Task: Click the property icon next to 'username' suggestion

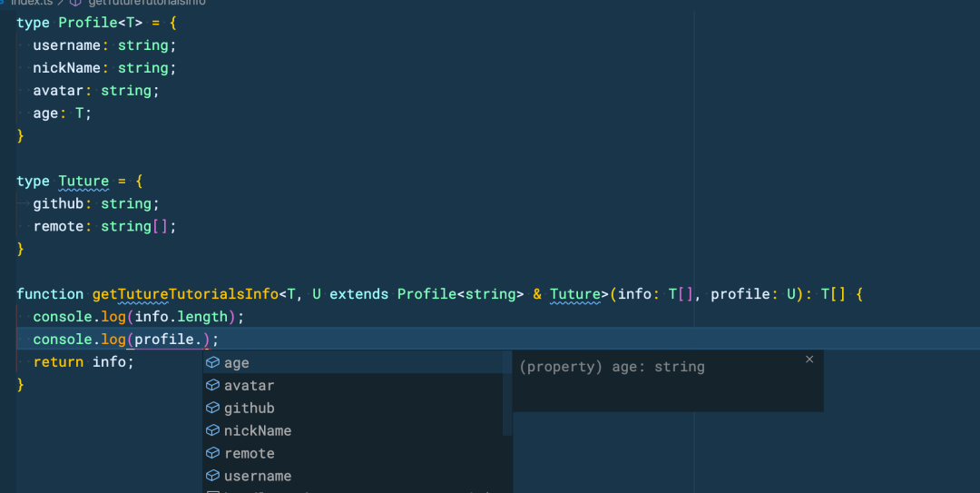Action: pos(213,476)
